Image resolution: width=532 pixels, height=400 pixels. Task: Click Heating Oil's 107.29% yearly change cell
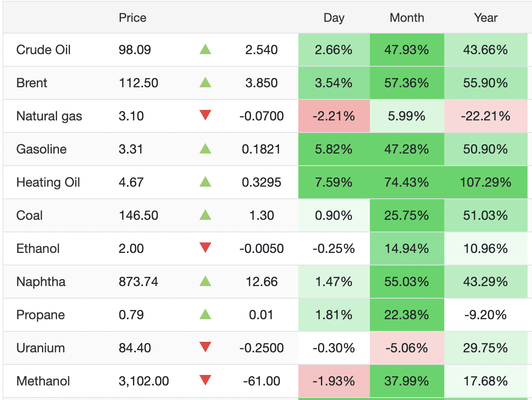click(486, 182)
